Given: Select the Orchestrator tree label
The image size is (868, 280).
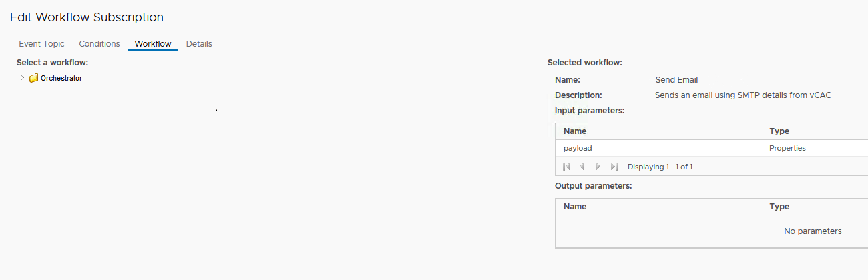Looking at the screenshot, I should pos(61,78).
